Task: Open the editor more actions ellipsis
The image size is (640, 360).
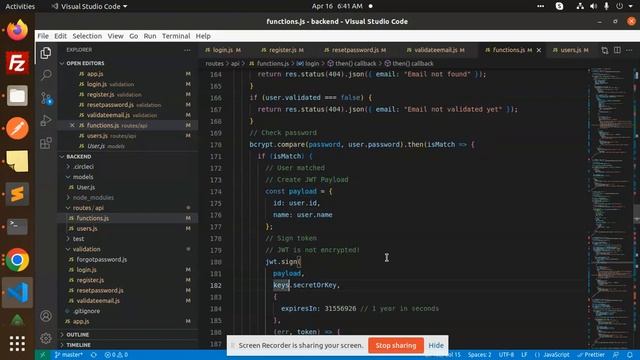Action: 629,50
